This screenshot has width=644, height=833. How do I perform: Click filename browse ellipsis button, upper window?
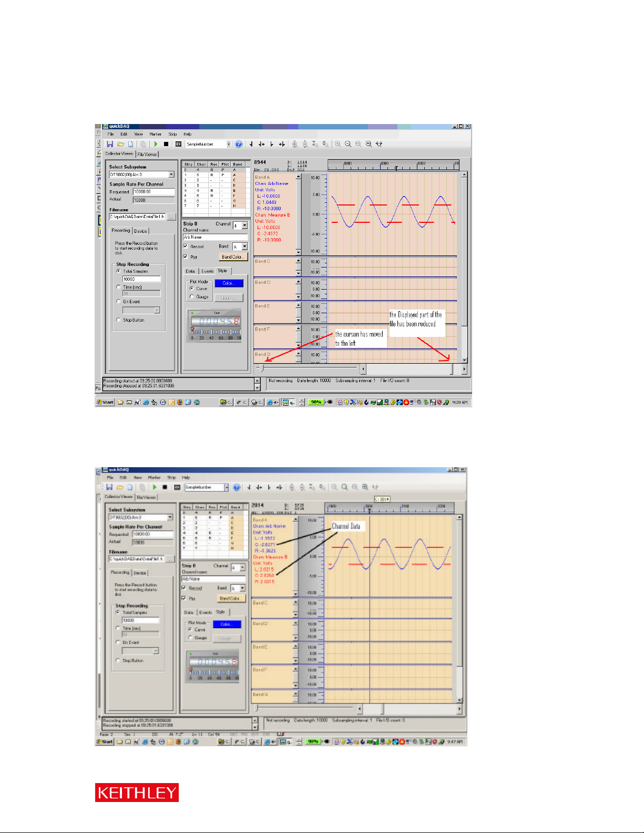point(171,217)
